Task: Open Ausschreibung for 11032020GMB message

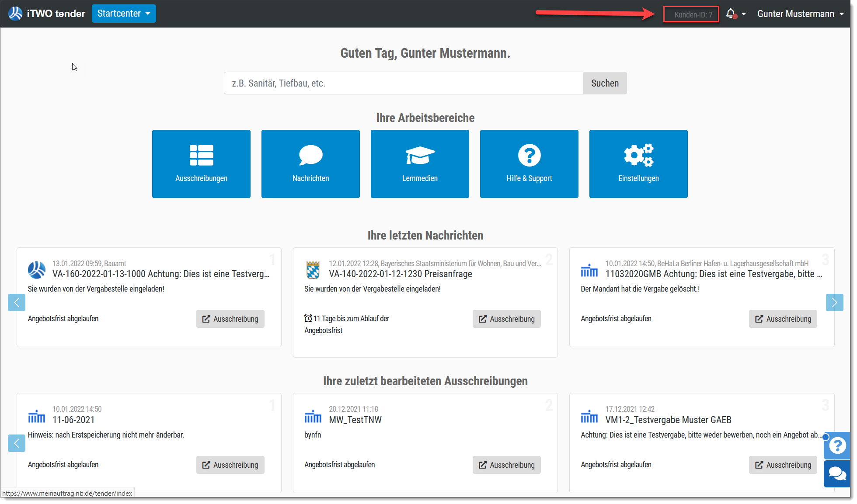Action: pyautogui.click(x=783, y=319)
